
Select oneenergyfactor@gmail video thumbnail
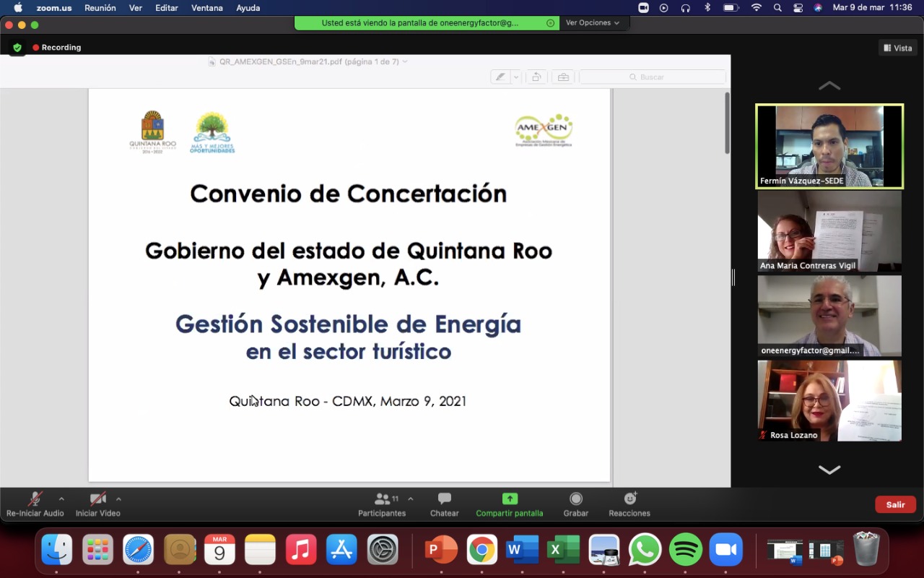pos(829,316)
